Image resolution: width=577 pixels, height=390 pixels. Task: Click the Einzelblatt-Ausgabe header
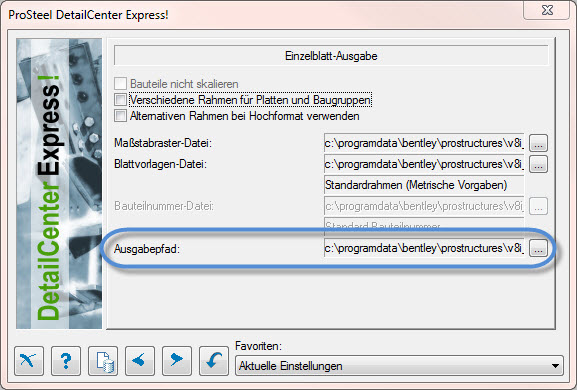click(x=331, y=56)
